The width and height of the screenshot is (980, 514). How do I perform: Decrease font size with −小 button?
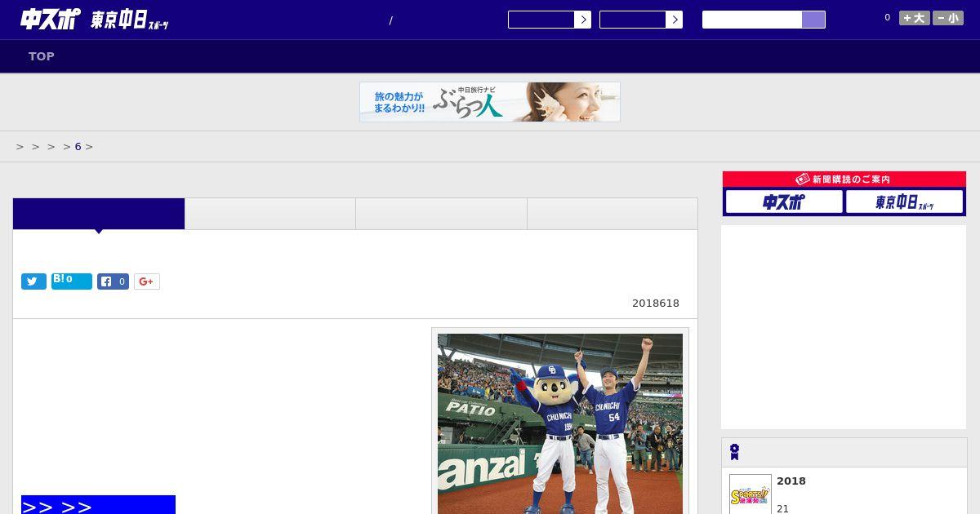point(948,18)
